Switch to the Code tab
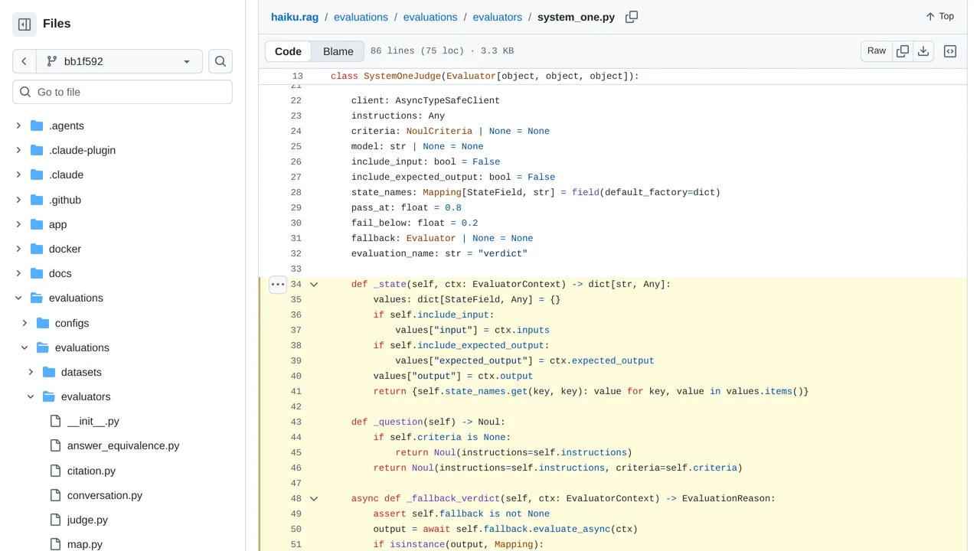The image size is (980, 551). 288,51
